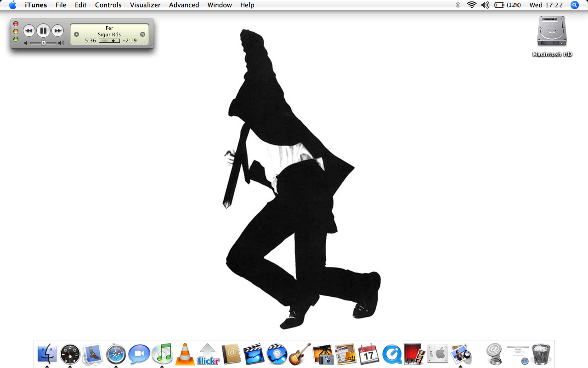Open iPhoto from the Dock
588x368 pixels.
(322, 354)
